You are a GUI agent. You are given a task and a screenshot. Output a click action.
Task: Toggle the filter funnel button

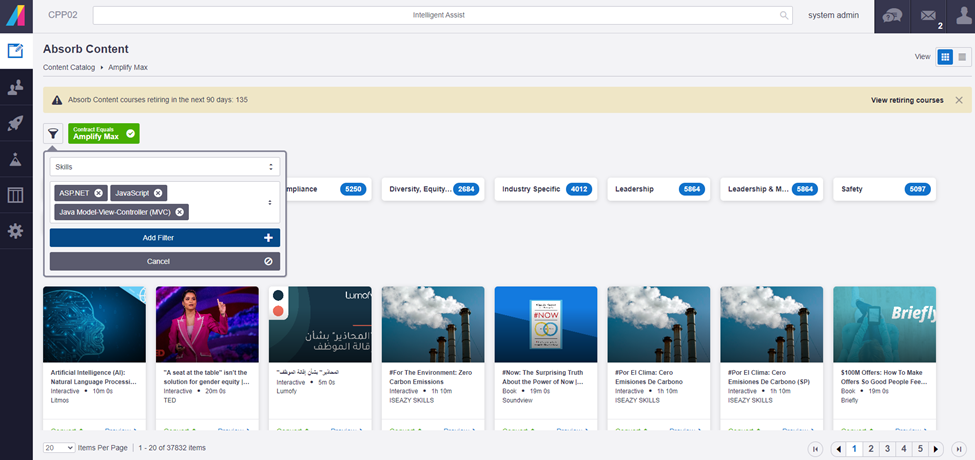click(x=53, y=133)
